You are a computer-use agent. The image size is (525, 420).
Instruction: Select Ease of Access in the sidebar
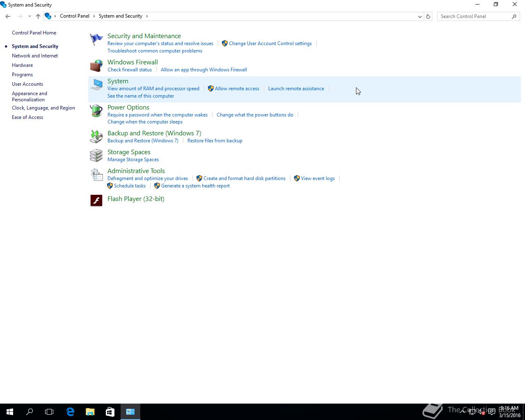(x=27, y=117)
